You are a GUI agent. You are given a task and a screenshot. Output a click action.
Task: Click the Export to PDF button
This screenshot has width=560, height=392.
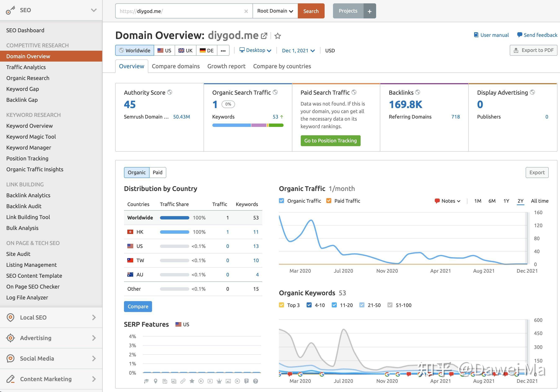[533, 50]
